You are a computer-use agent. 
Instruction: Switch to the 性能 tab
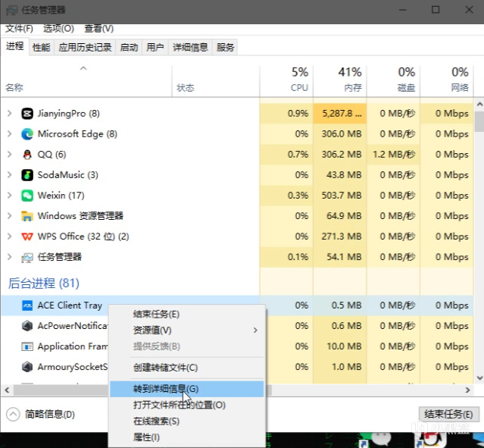tap(42, 47)
